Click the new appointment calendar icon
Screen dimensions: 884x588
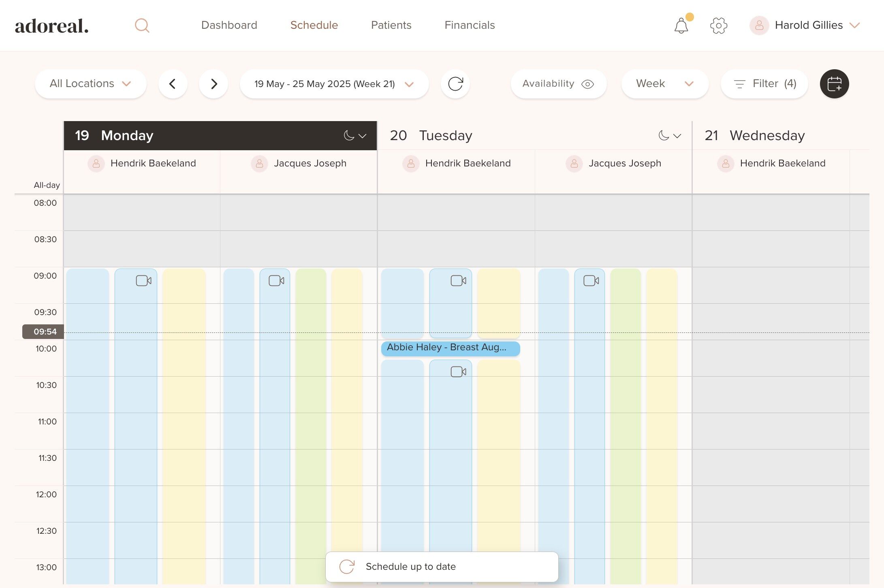pos(834,84)
